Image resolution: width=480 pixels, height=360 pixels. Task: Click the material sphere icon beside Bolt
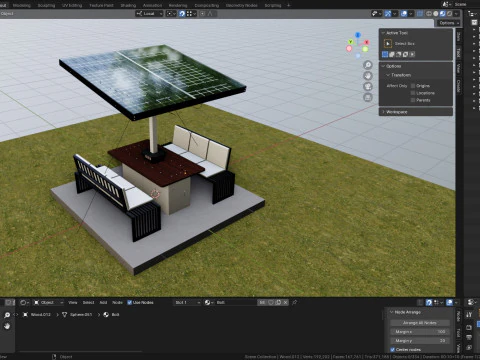tap(208, 302)
